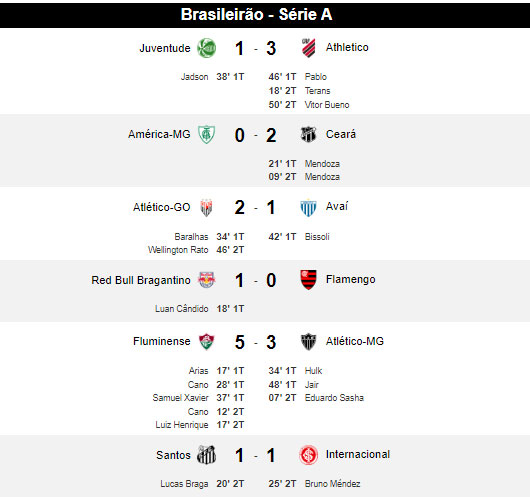Select scorer Eduardo Sasha's name
This screenshot has height=498, width=530.
tap(334, 398)
